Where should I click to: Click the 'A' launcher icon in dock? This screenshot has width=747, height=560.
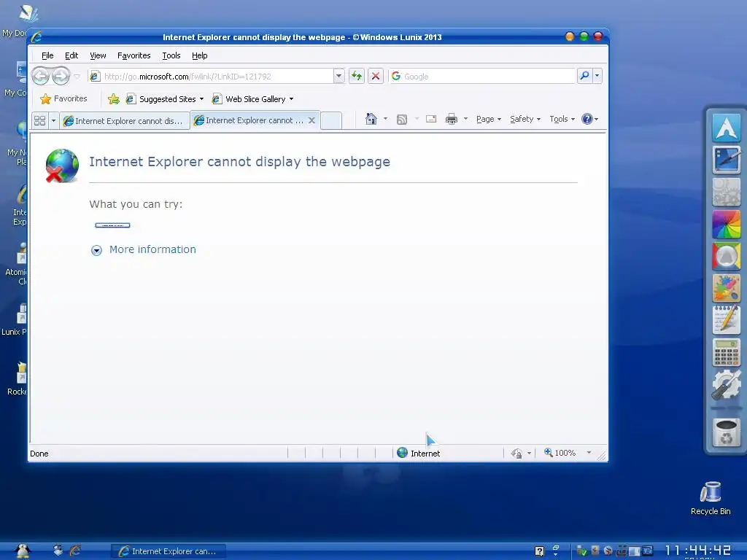tap(726, 127)
